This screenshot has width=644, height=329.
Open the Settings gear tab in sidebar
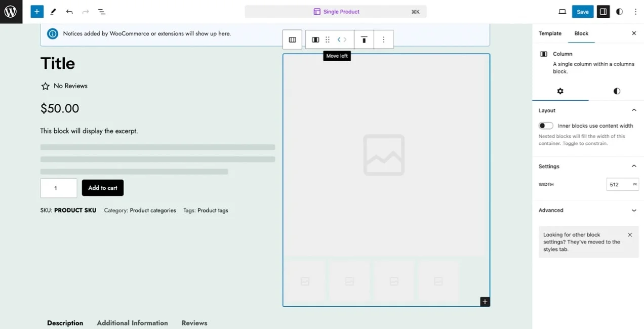point(560,91)
